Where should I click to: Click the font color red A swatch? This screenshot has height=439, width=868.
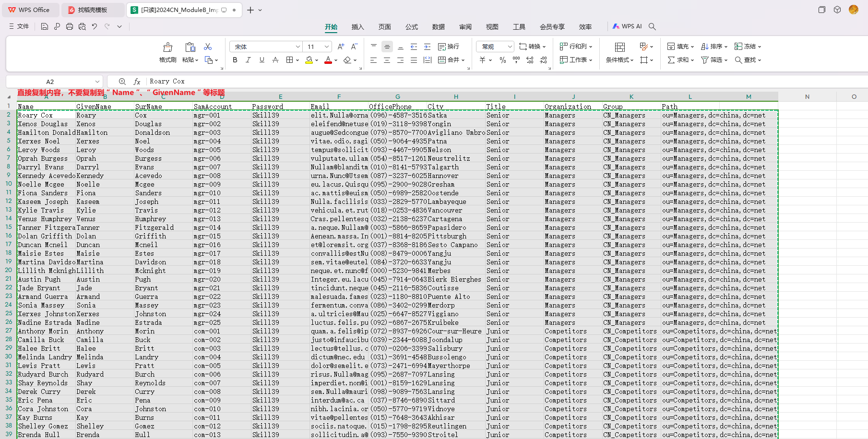tap(328, 60)
